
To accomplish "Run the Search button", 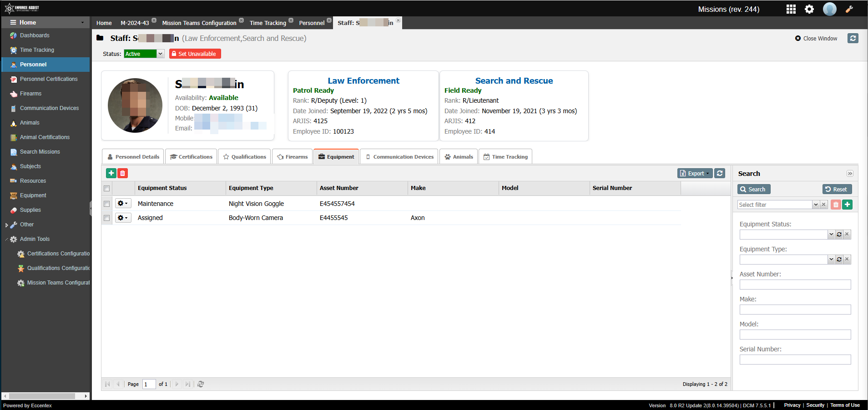I will [753, 189].
